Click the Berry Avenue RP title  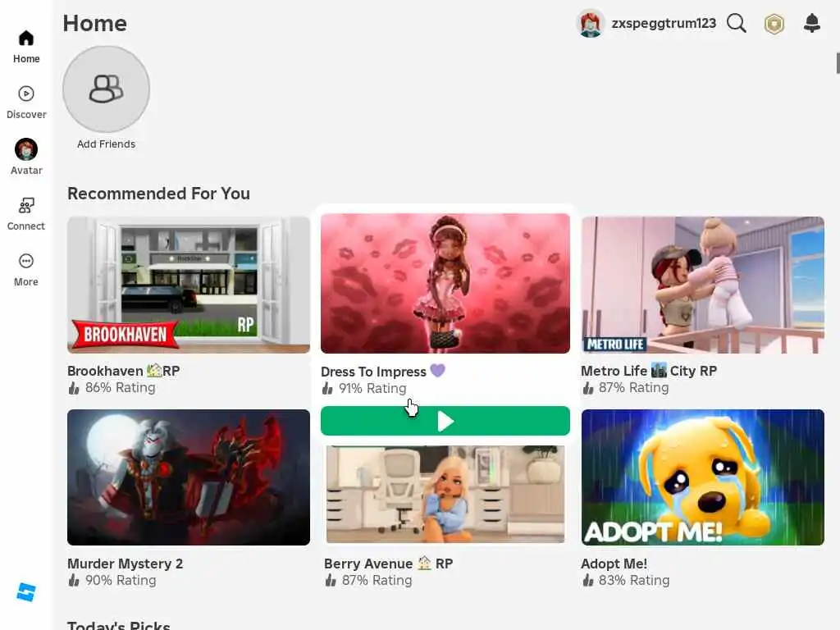388,564
